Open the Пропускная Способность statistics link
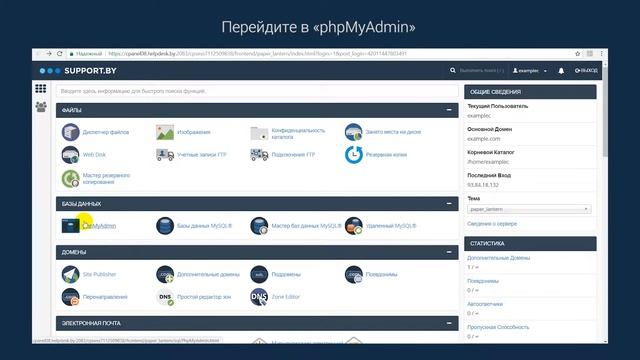 tap(498, 327)
